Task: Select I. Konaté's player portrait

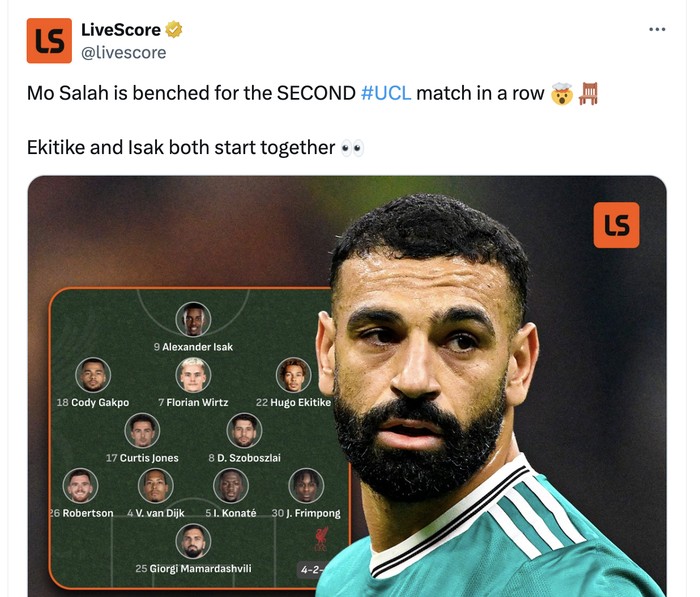Action: coord(231,486)
